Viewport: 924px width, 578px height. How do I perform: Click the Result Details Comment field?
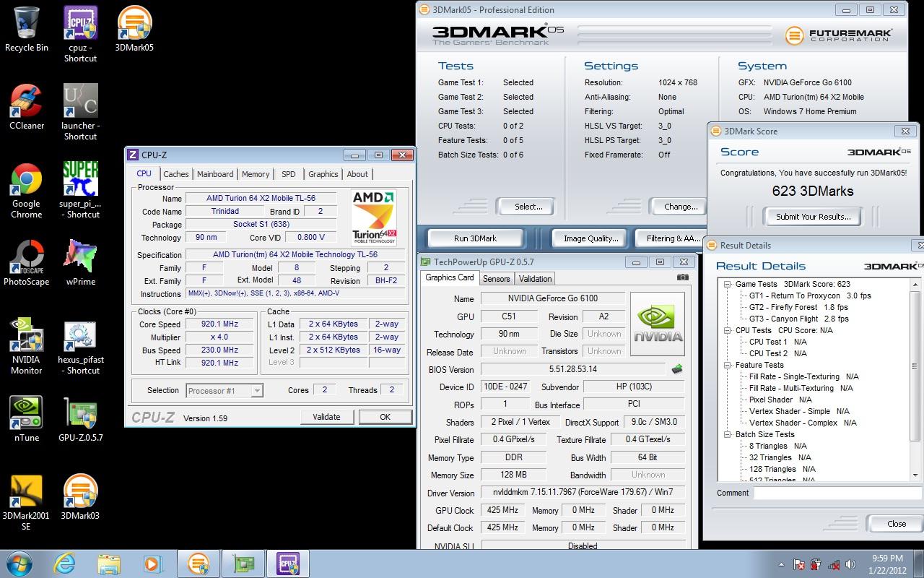click(x=837, y=493)
